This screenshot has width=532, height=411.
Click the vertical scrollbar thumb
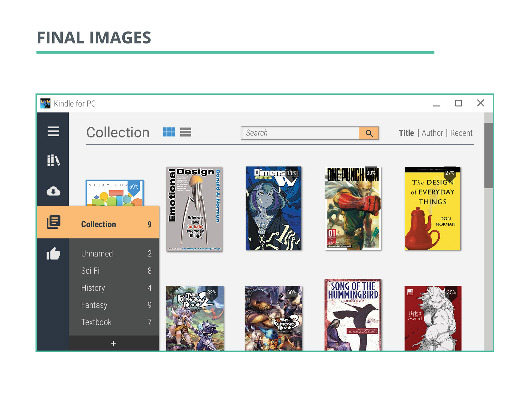tap(488, 155)
